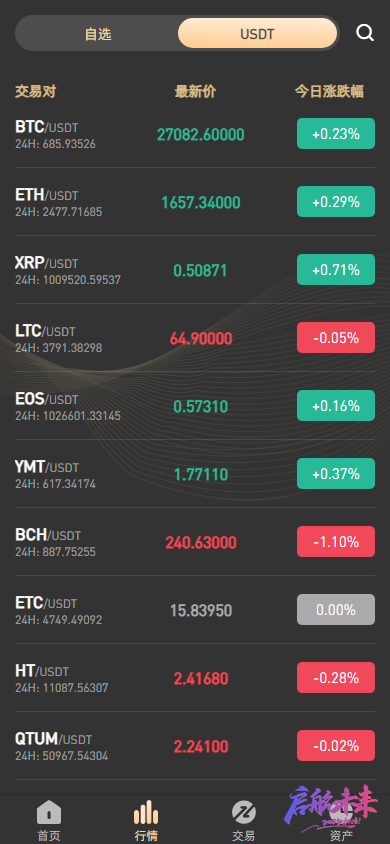Click the 交易对 column header
Image resolution: width=390 pixels, height=844 pixels.
point(36,92)
